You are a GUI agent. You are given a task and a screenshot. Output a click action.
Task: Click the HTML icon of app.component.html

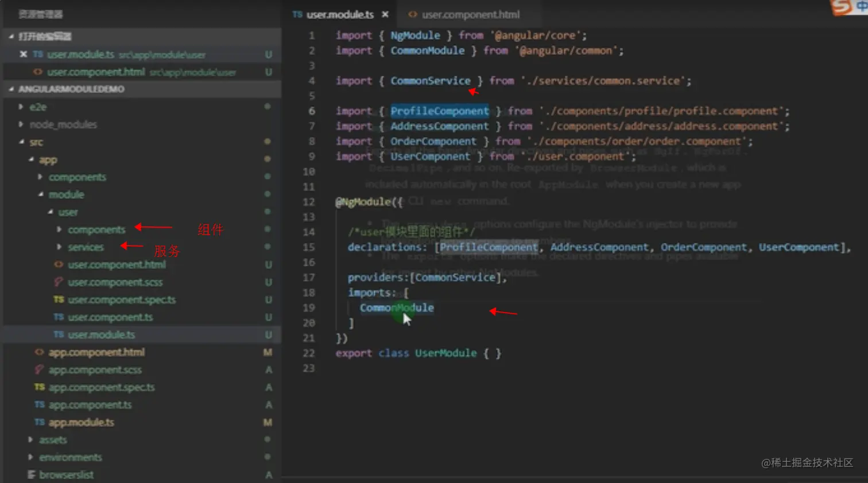(39, 352)
